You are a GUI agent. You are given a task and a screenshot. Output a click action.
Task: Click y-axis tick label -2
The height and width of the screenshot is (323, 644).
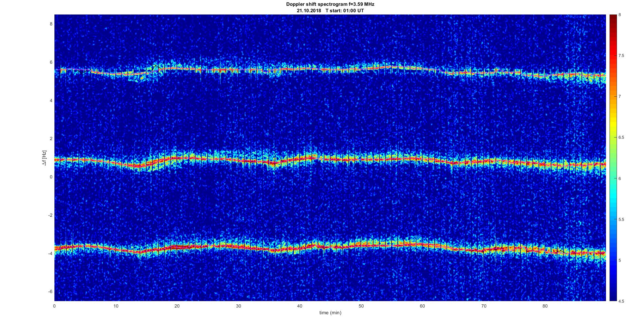pos(50,215)
